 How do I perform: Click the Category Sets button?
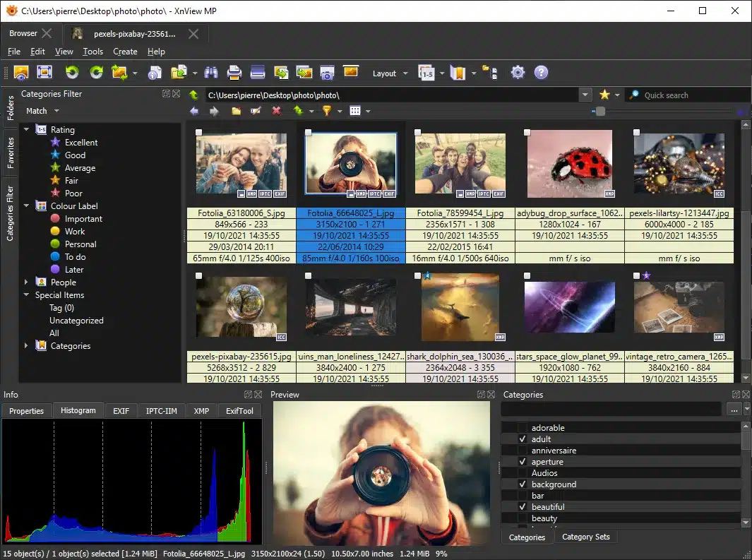[x=586, y=537]
